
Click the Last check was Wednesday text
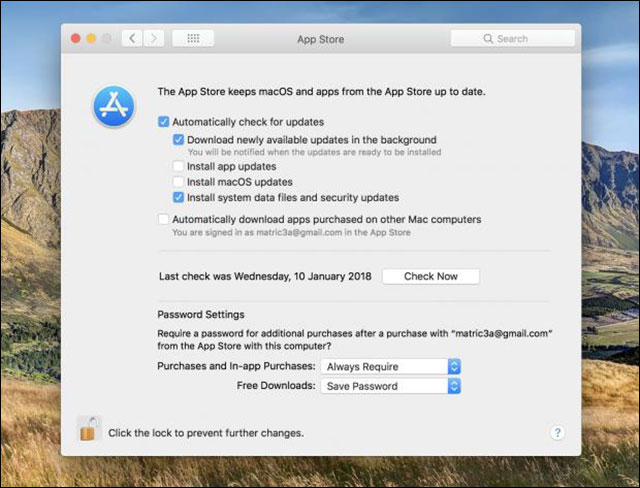coord(265,276)
